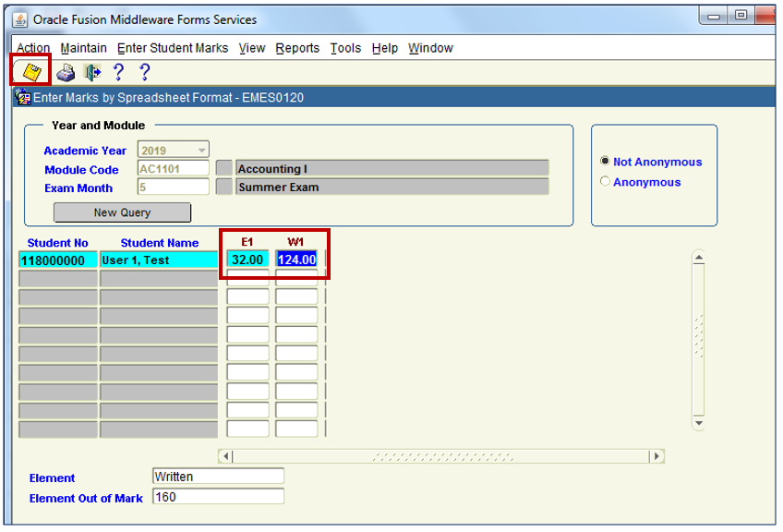Click the left question mark help icon

point(118,72)
